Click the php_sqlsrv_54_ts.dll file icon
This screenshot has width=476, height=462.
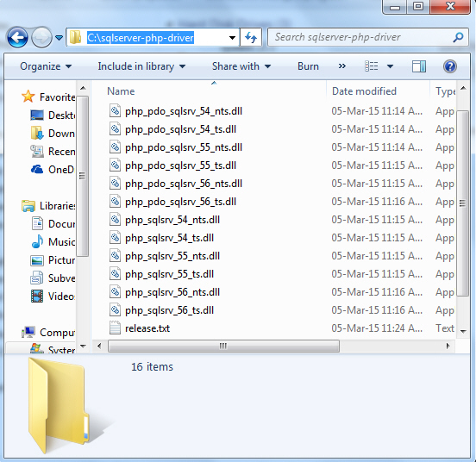pos(115,238)
